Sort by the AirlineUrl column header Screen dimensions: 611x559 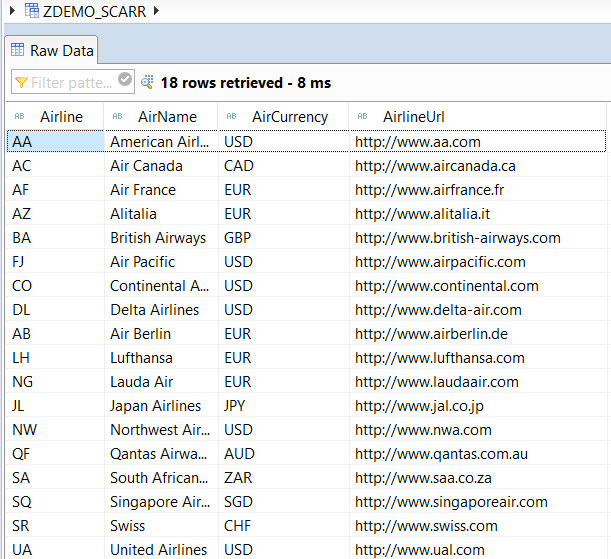(x=477, y=116)
